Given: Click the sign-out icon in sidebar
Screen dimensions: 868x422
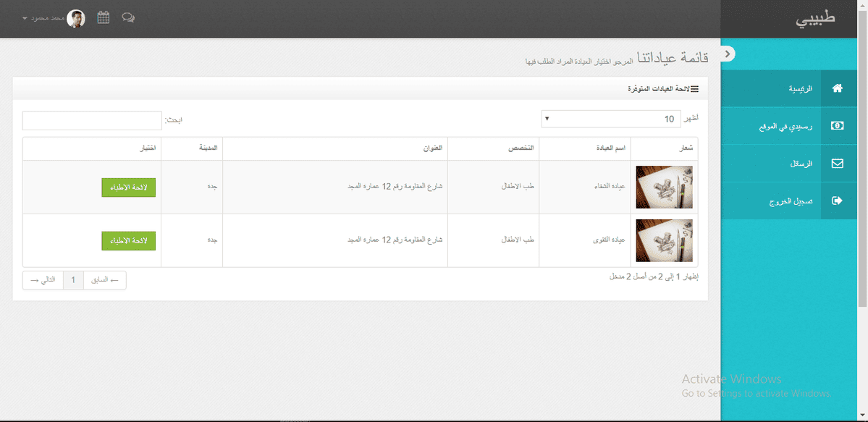Looking at the screenshot, I should [837, 201].
